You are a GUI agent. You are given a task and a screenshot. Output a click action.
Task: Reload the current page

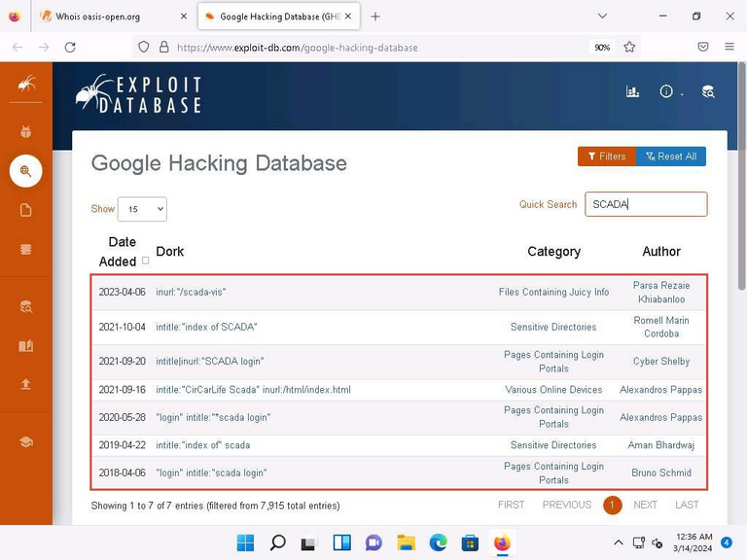click(x=70, y=47)
